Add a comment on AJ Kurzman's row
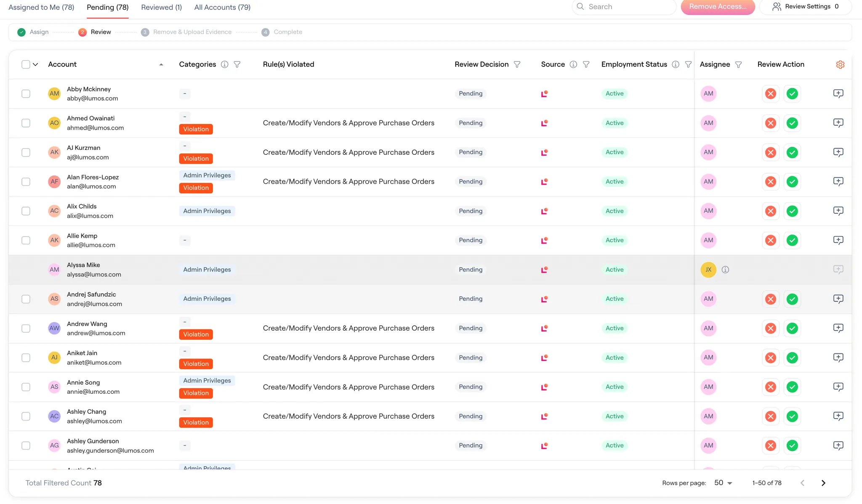This screenshot has height=504, width=862. (x=838, y=152)
